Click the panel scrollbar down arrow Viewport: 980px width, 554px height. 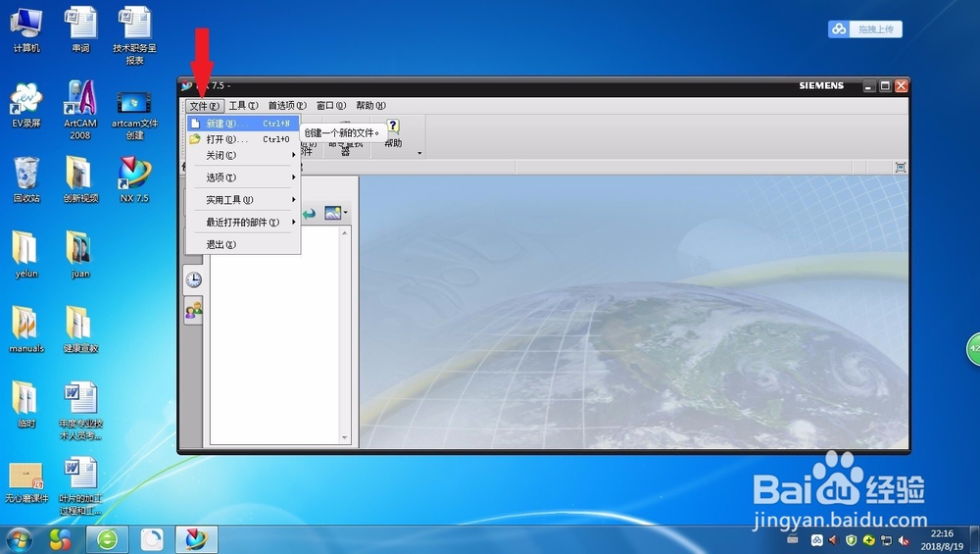pyautogui.click(x=344, y=437)
